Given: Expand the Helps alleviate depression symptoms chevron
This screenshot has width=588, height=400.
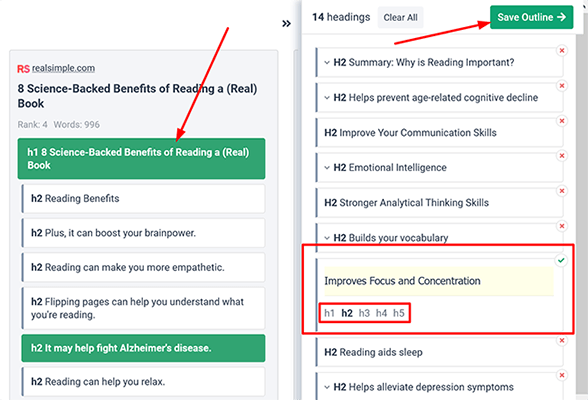Looking at the screenshot, I should click(x=327, y=387).
